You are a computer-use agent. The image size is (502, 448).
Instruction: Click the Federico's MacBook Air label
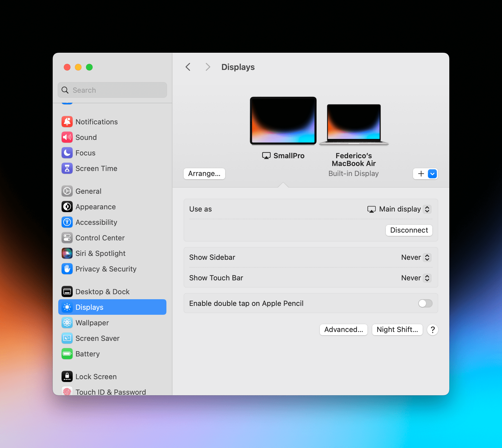tap(354, 160)
